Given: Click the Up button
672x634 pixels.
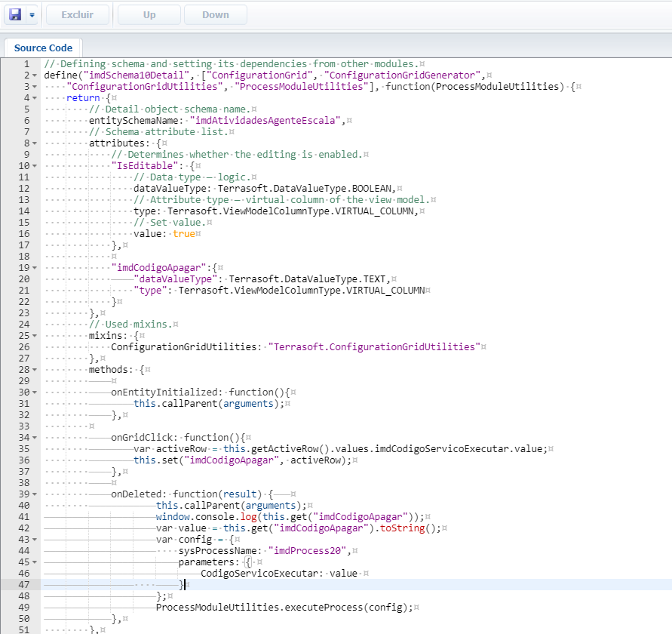Looking at the screenshot, I should (x=149, y=15).
